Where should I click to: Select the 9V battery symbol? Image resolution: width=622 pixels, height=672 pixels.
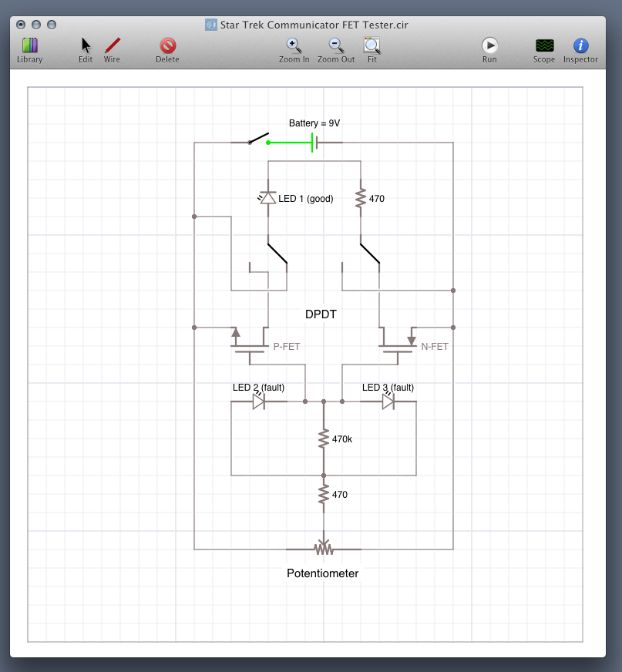click(x=314, y=143)
